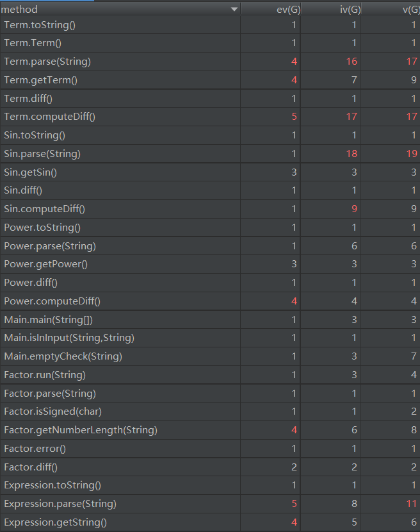Click the v(G) column header

point(409,10)
